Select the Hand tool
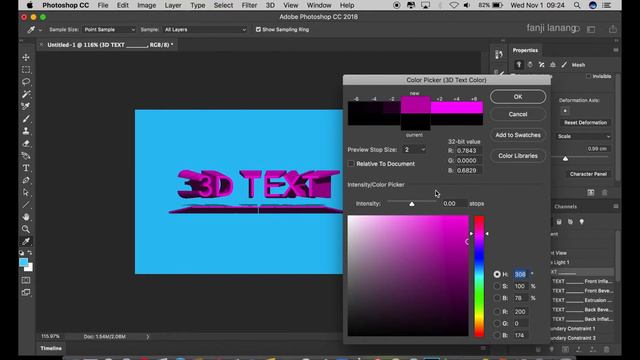The height and width of the screenshot is (360, 640). click(26, 217)
